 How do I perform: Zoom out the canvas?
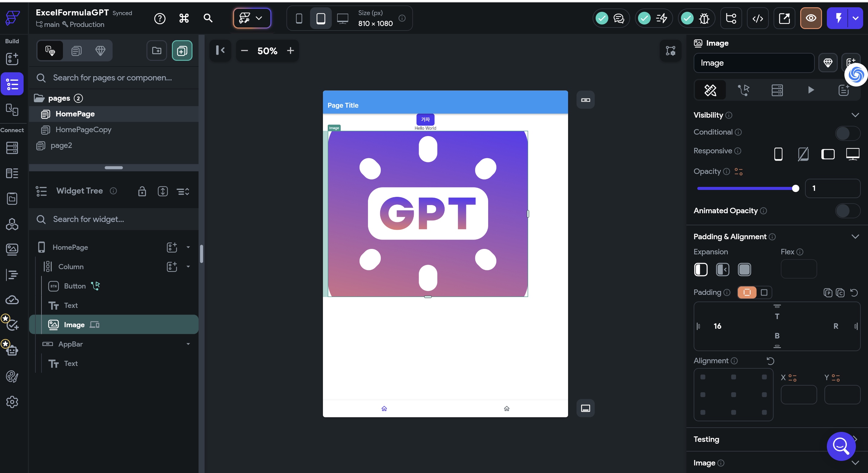pos(245,51)
